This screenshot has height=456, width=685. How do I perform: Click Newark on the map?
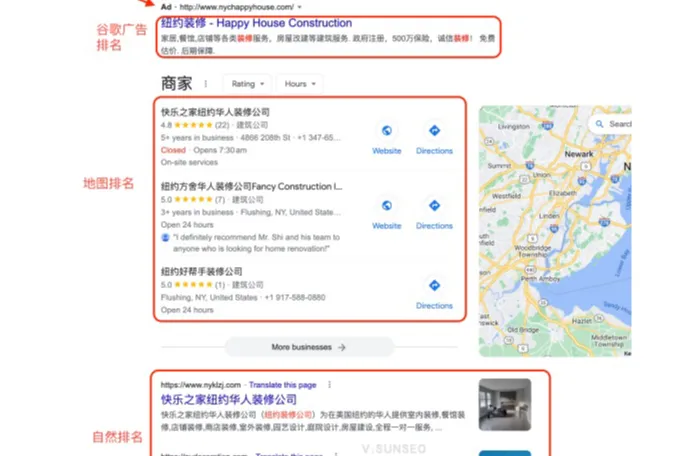579,154
